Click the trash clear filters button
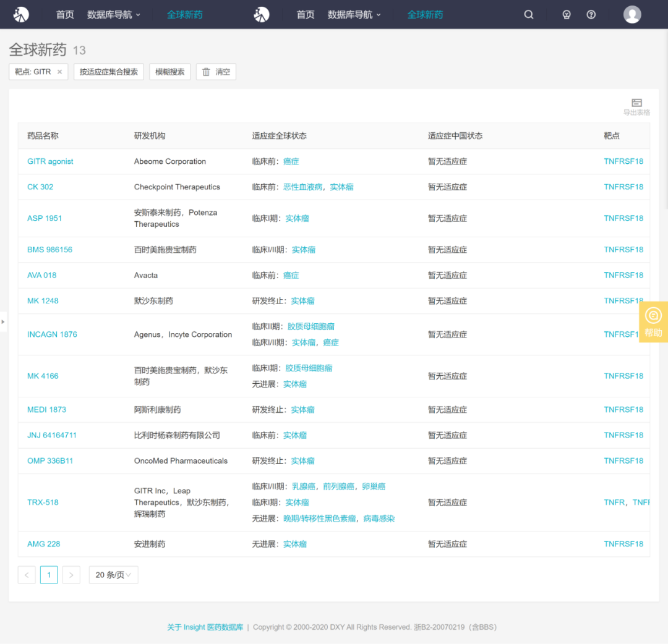The height and width of the screenshot is (644, 668). (x=216, y=72)
